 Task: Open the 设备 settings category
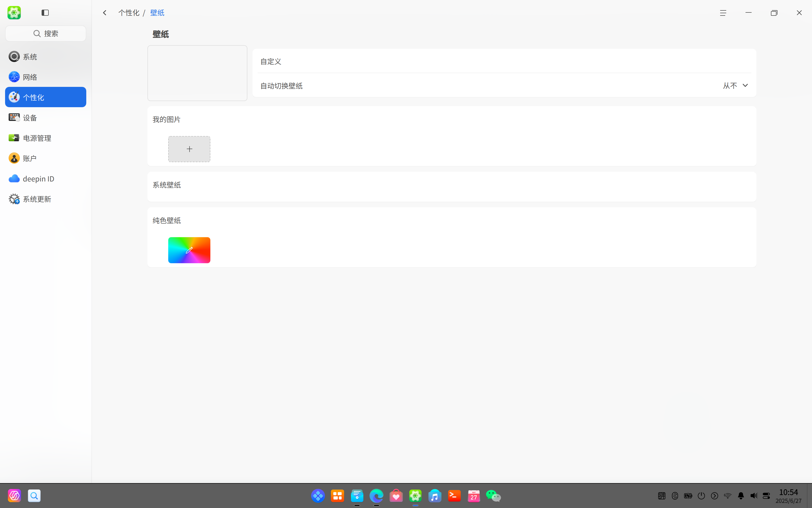pos(46,118)
